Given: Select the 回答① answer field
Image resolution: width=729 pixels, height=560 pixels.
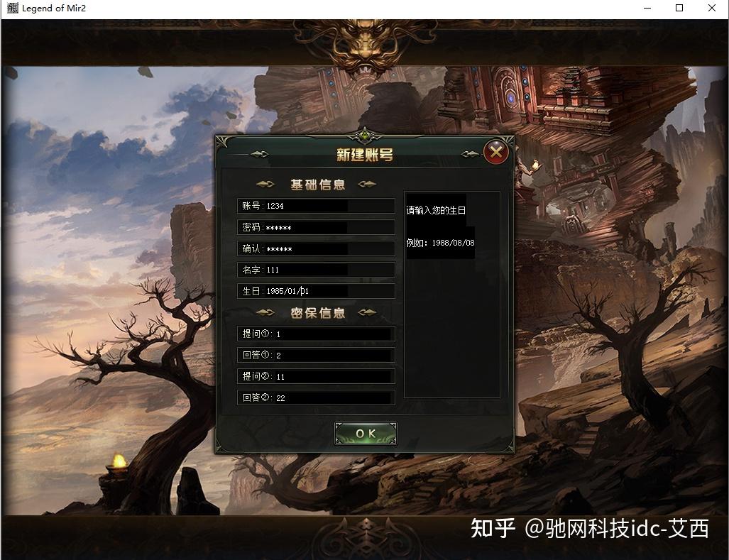Looking at the screenshot, I should point(316,355).
